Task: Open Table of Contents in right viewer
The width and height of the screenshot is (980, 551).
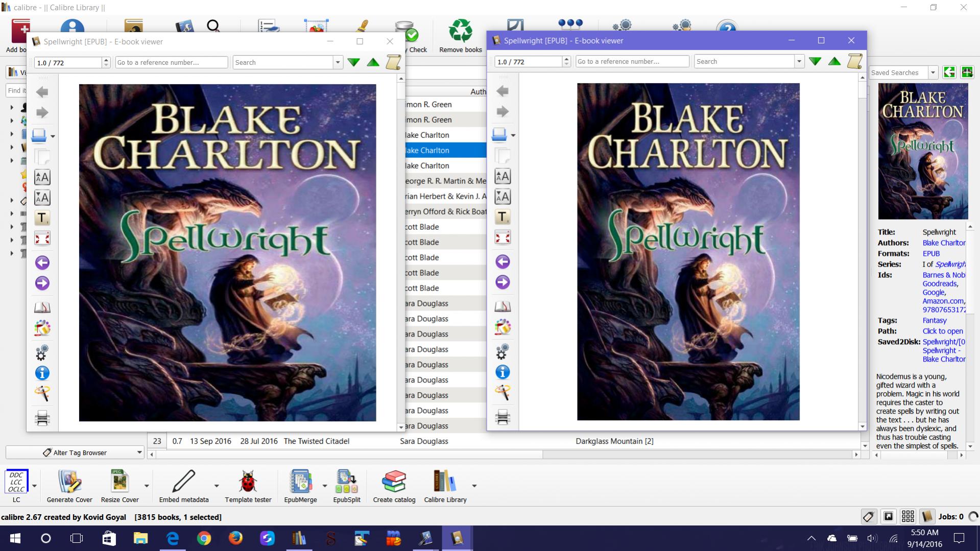Action: (503, 218)
